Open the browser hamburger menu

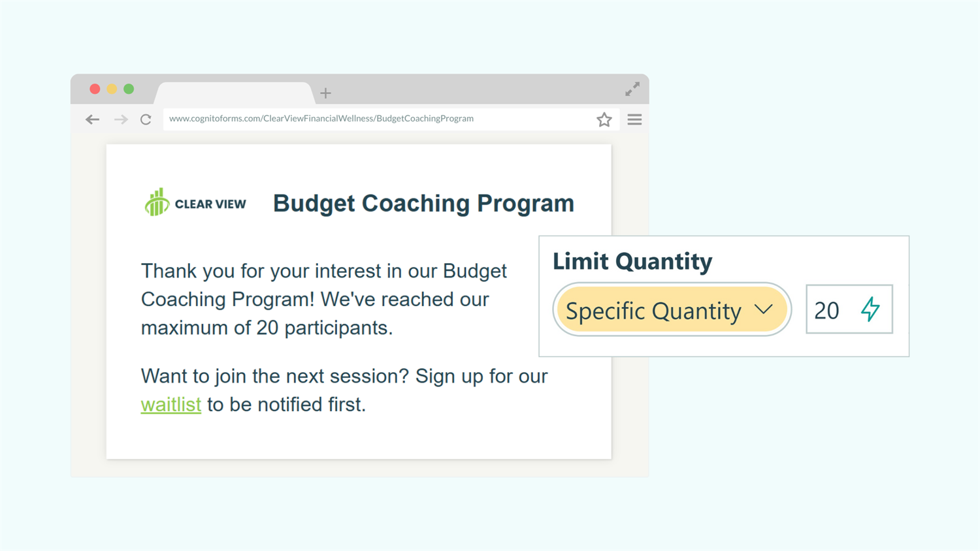coord(634,119)
